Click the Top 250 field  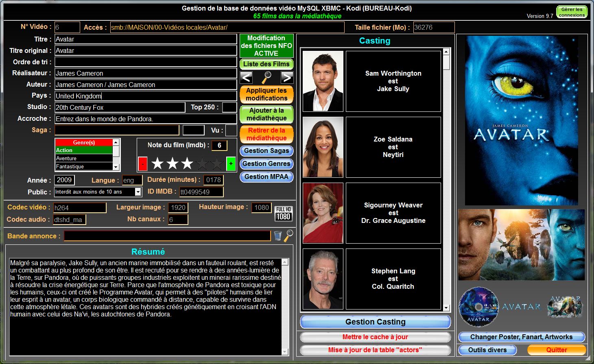point(229,107)
